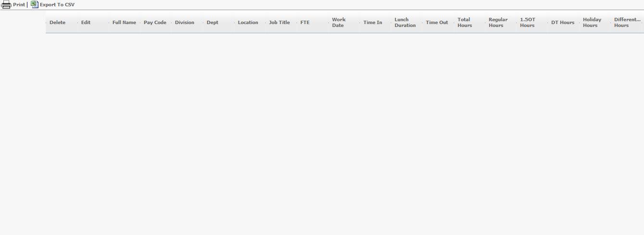Viewport: 644px width, 235px height.
Task: Sort table by Pay Code column
Action: point(155,23)
